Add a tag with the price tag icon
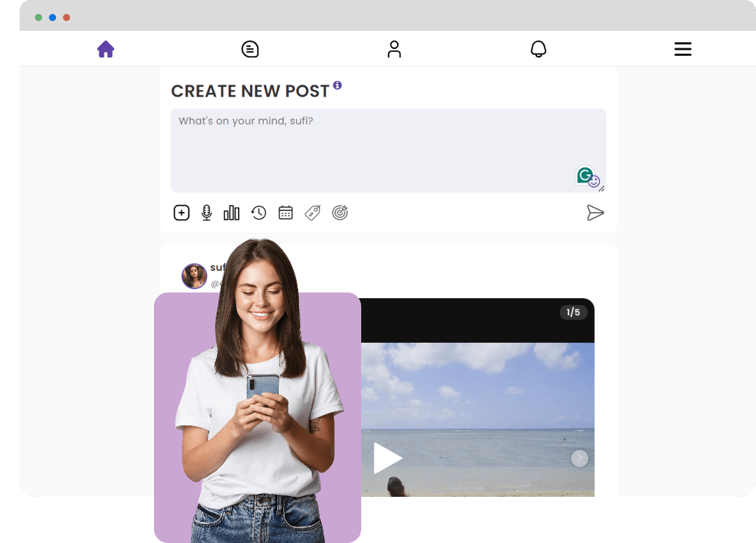The width and height of the screenshot is (756, 543). pyautogui.click(x=312, y=212)
